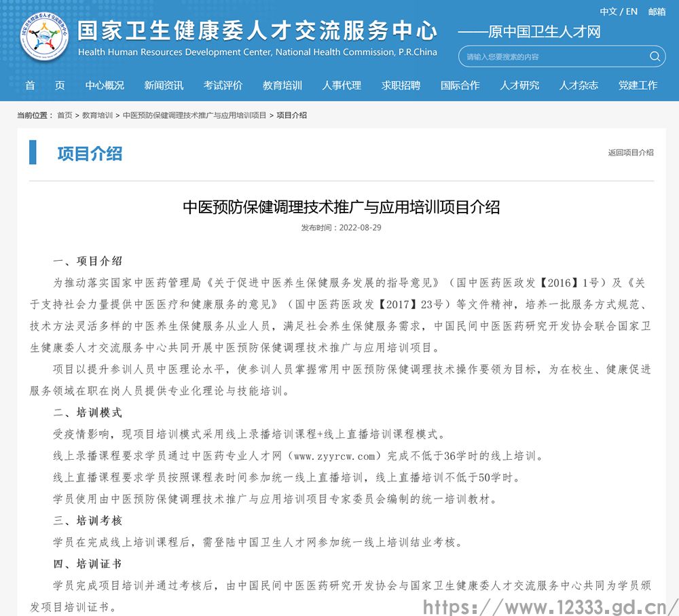Open the 人才杂志 menu item
The image size is (679, 616).
tap(579, 86)
